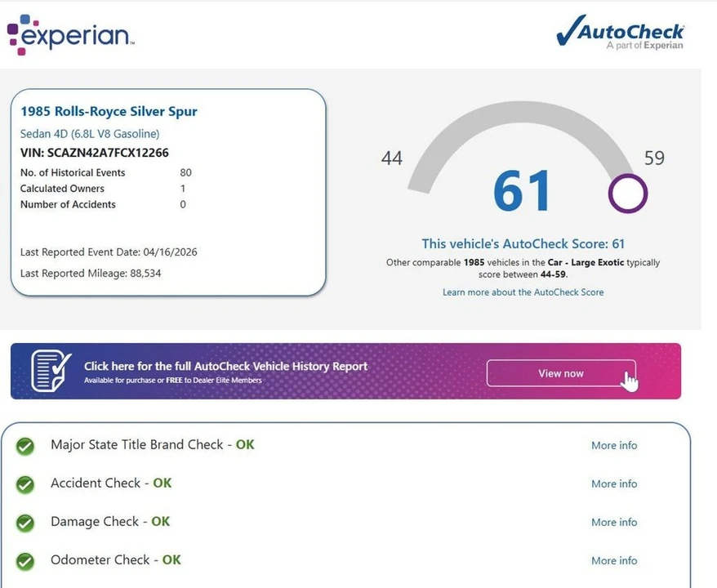Click the Click here for the full AutoCheck report text
Viewport: 717px width, 588px height.
click(x=226, y=366)
